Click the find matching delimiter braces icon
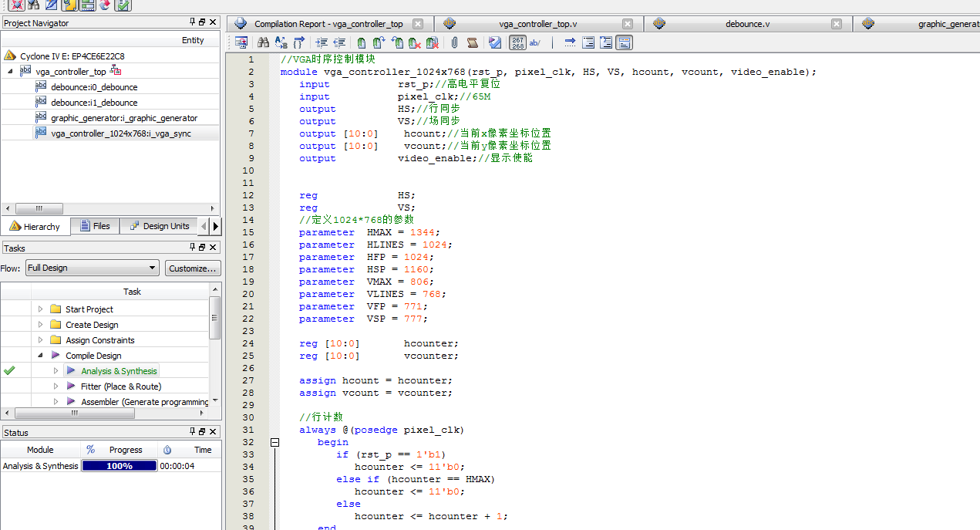The image size is (980, 530). [x=298, y=42]
